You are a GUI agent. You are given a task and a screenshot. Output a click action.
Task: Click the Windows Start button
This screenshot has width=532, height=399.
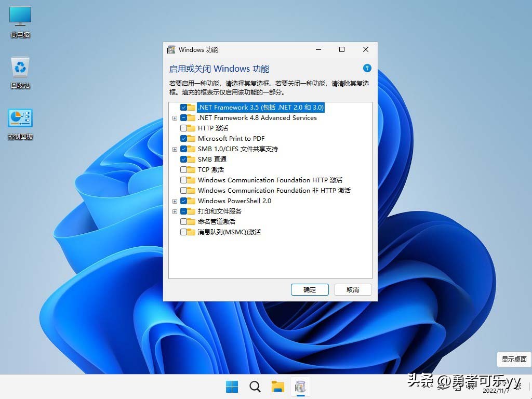(232, 387)
